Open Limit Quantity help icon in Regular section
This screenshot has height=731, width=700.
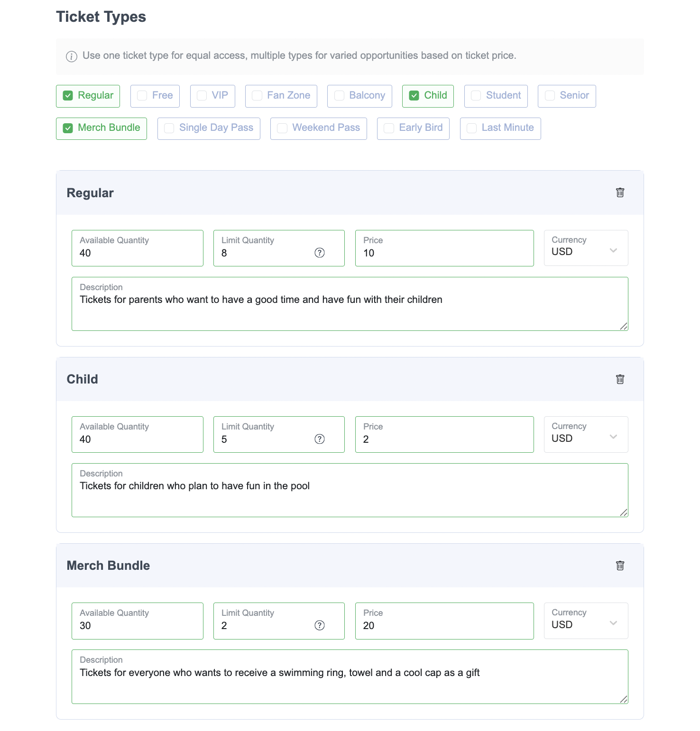tap(320, 253)
